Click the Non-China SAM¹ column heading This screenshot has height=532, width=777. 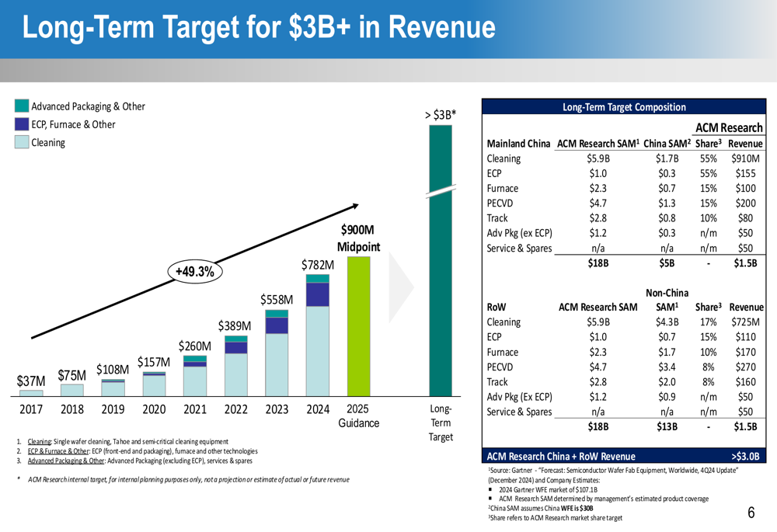(x=667, y=300)
